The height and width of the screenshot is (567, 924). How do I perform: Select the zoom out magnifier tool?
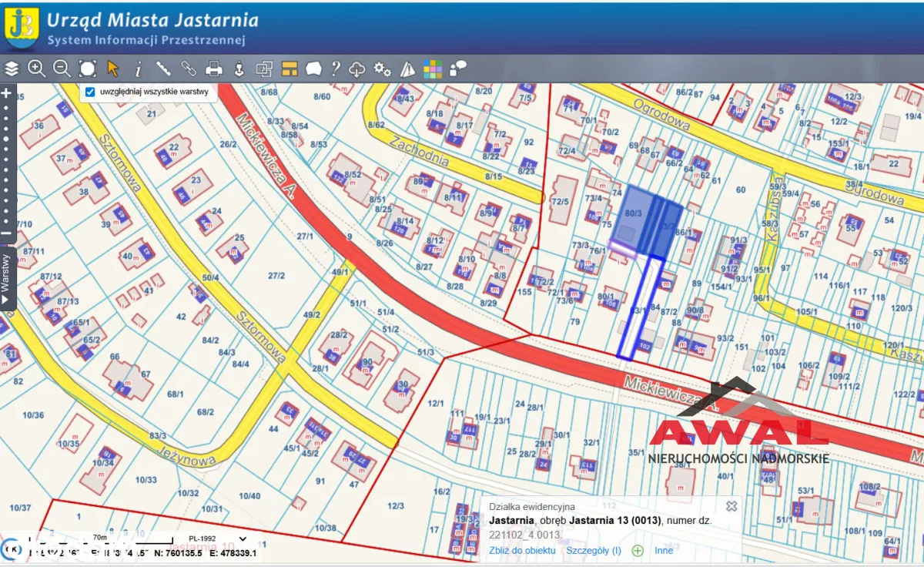[x=62, y=69]
